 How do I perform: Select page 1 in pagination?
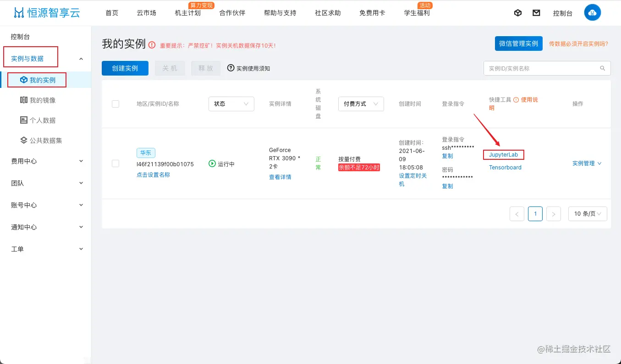pyautogui.click(x=535, y=214)
